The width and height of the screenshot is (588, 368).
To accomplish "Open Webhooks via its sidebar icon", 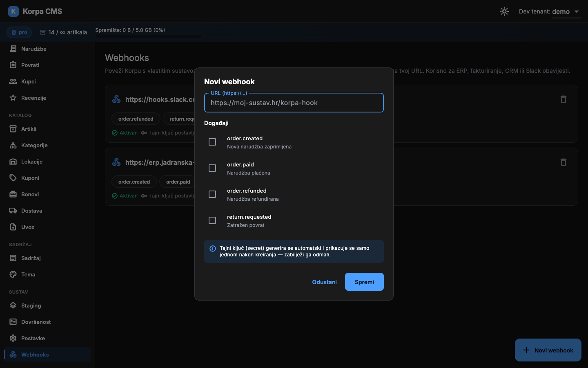I will click(13, 355).
